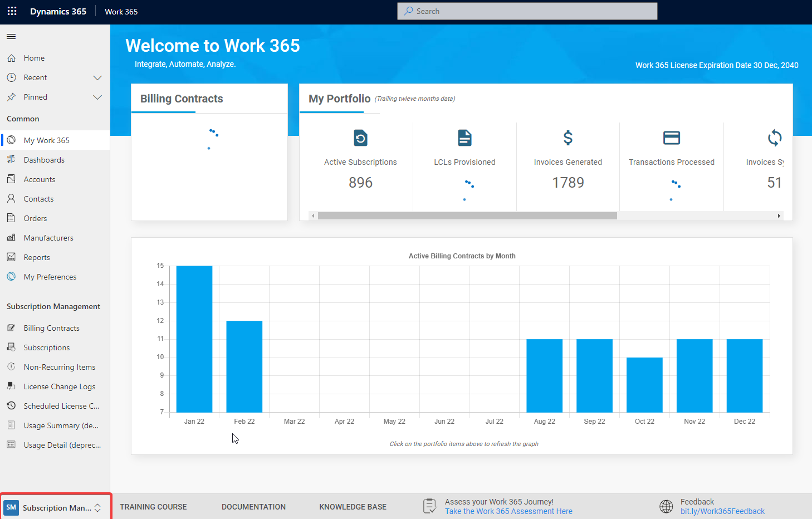
Task: Select License Change Logs menu item
Action: point(60,386)
